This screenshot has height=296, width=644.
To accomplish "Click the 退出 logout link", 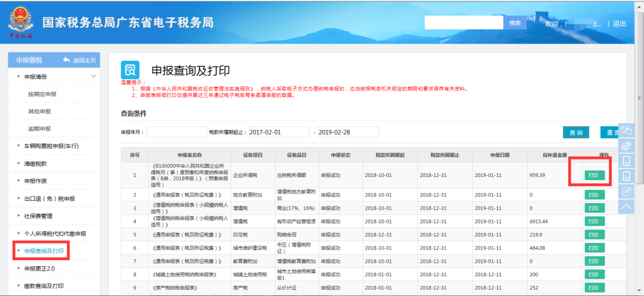I will pyautogui.click(x=620, y=24).
